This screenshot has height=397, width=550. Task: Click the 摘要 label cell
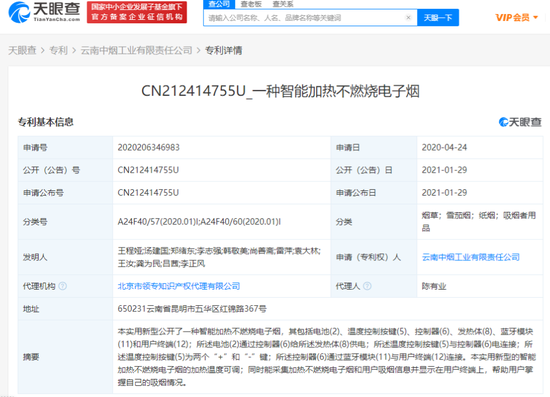pyautogui.click(x=65, y=357)
